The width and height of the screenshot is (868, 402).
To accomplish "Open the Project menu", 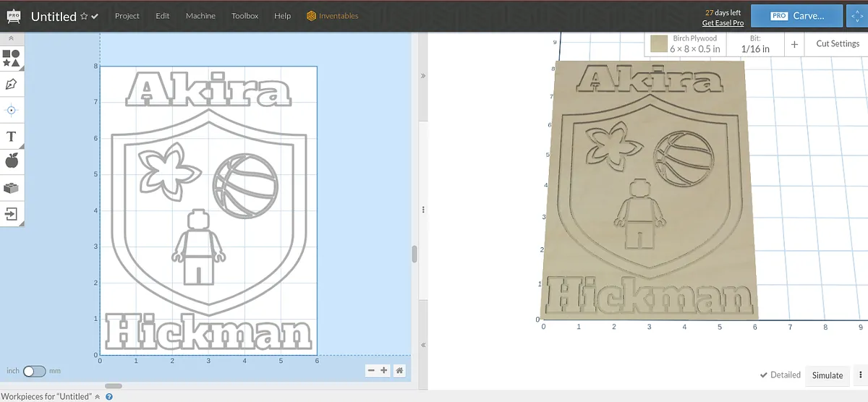I will 127,16.
